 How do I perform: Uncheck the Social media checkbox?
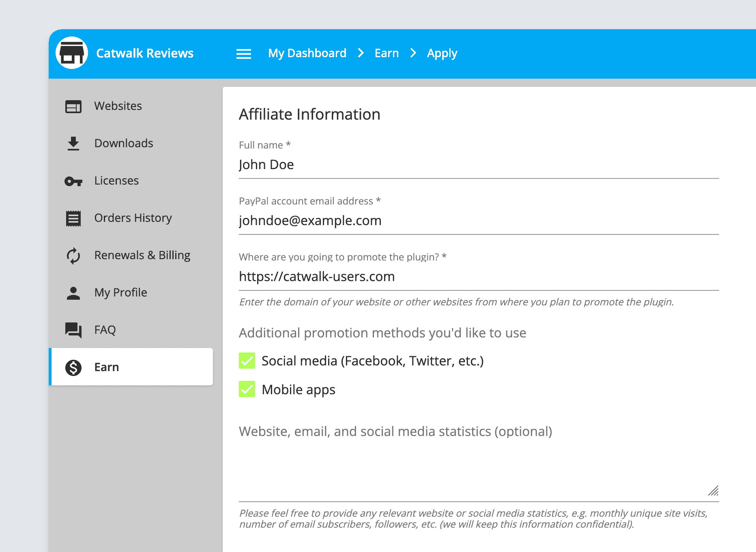(x=247, y=361)
